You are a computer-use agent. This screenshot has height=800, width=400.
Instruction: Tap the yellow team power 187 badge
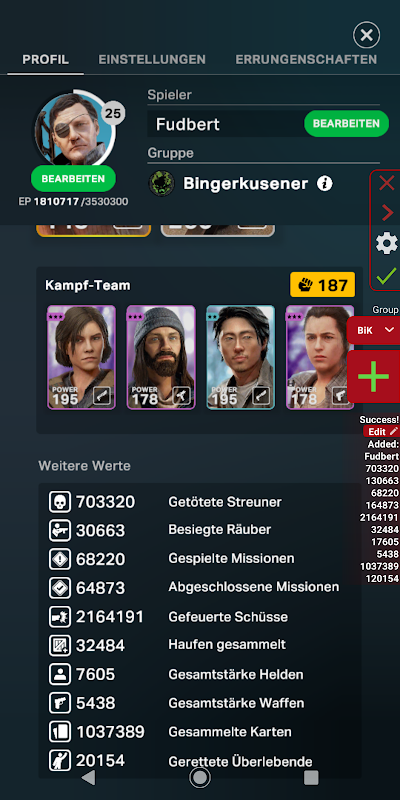[x=322, y=285]
